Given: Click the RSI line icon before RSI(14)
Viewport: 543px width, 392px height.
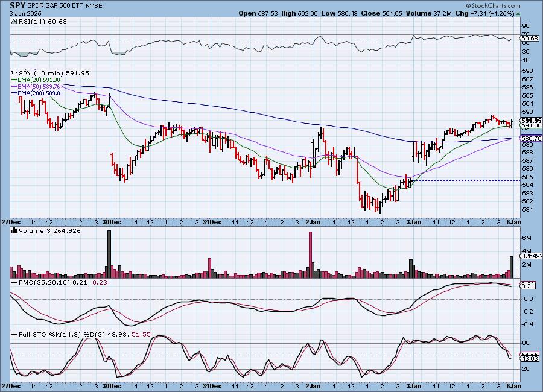Looking at the screenshot, I should [14, 21].
